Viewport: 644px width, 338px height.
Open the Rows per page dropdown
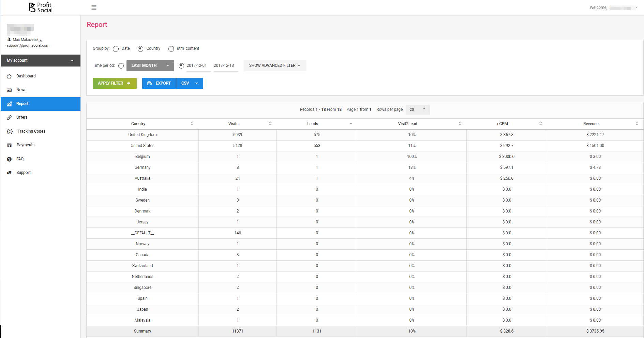pyautogui.click(x=418, y=109)
